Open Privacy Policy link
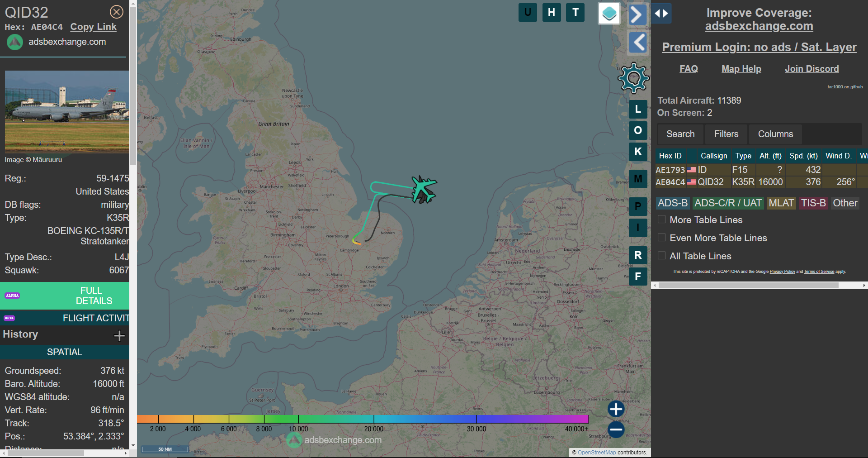Viewport: 868px width, 458px height. tap(782, 272)
